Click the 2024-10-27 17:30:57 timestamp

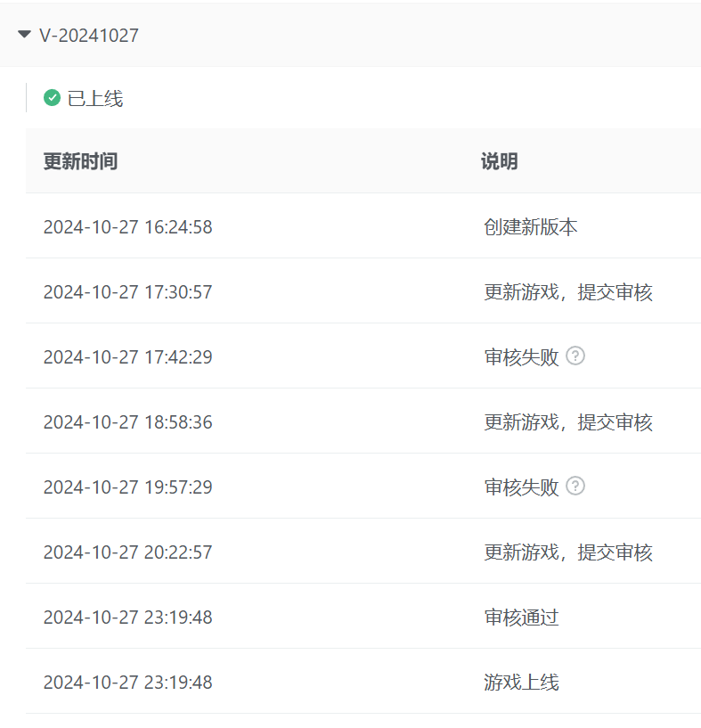pos(127,292)
